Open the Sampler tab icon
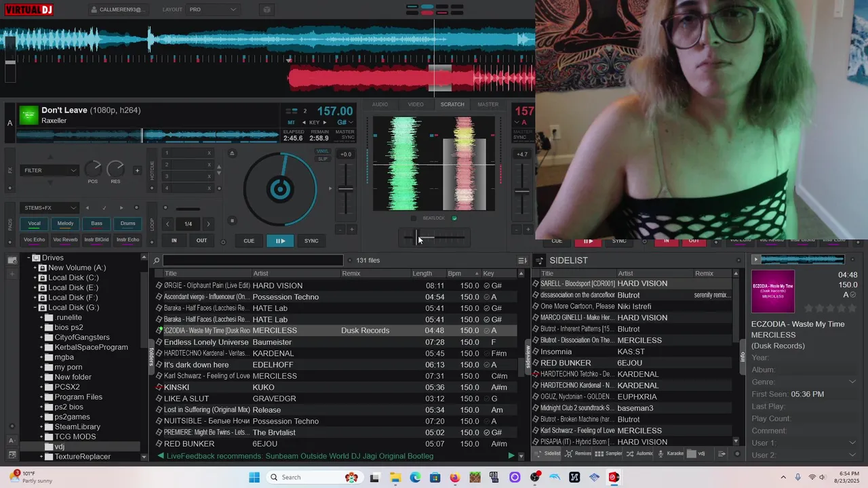Image resolution: width=868 pixels, height=488 pixels. (609, 453)
